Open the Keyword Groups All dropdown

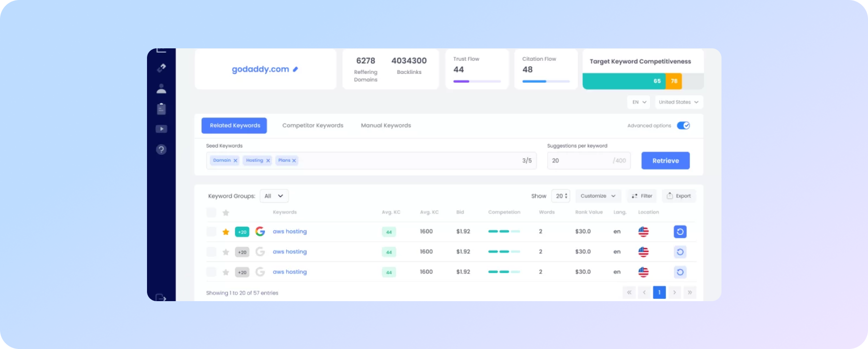(x=274, y=196)
